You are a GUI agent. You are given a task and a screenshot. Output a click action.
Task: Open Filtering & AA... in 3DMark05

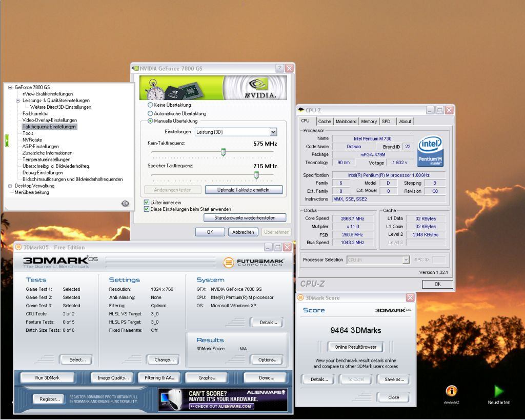click(160, 378)
